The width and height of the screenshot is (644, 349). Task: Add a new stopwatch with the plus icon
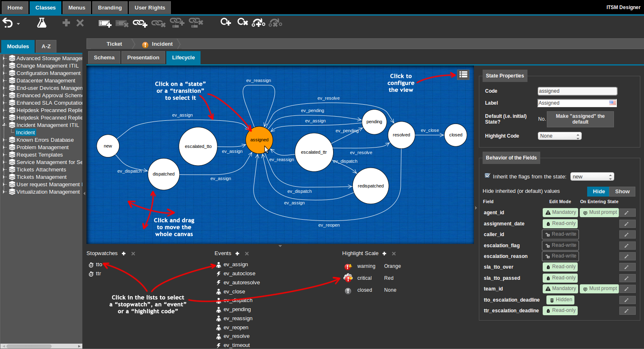tap(123, 253)
